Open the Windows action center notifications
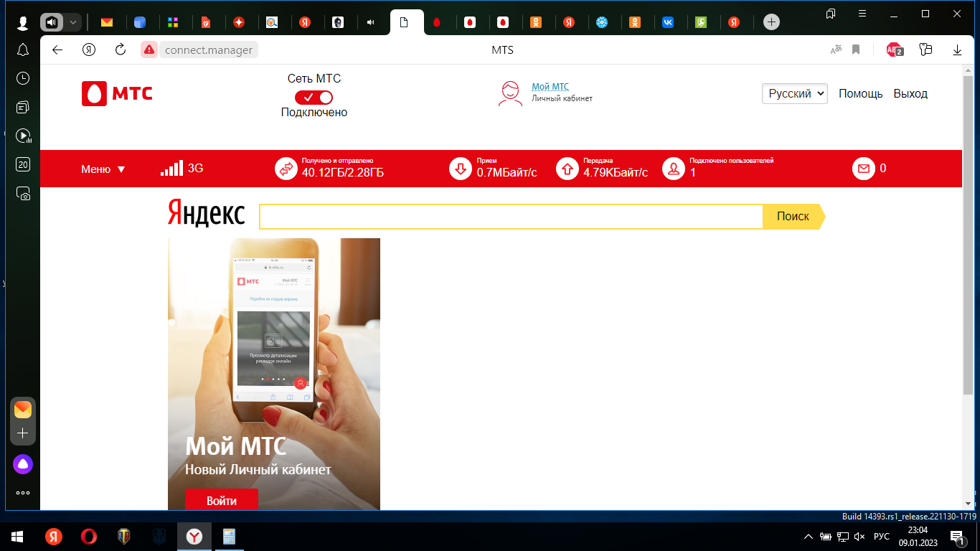The width and height of the screenshot is (980, 551). (x=957, y=537)
